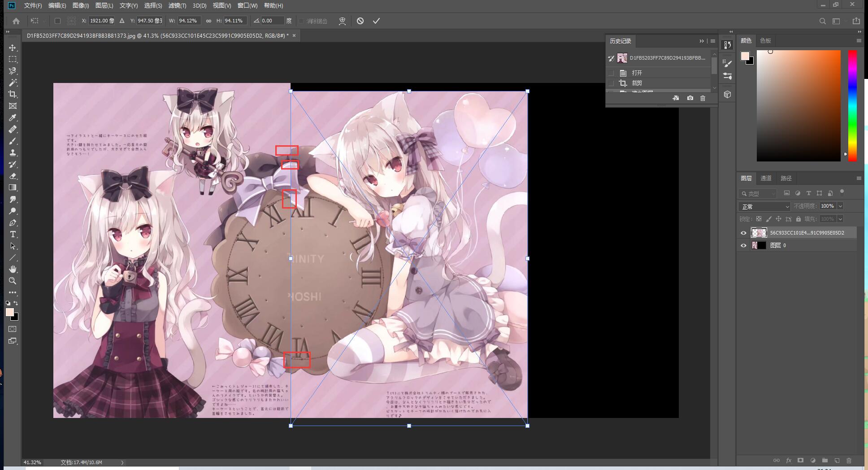Select the Clone Stamp tool
The image size is (868, 470).
click(x=13, y=152)
